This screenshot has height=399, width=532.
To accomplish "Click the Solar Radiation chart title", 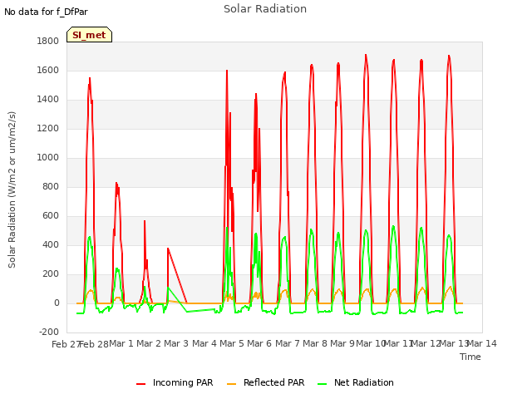I will coord(265,9).
